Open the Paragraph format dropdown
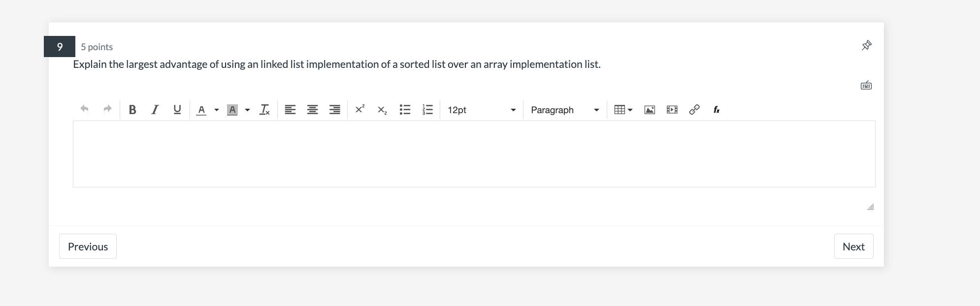980x306 pixels. click(565, 110)
